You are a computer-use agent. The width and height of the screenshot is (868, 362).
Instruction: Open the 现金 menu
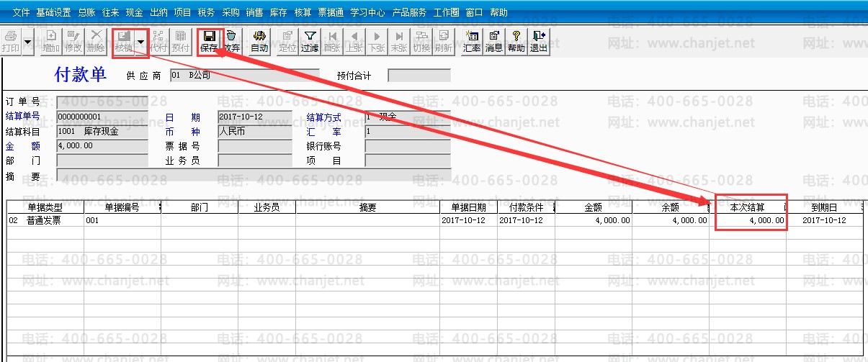(134, 12)
